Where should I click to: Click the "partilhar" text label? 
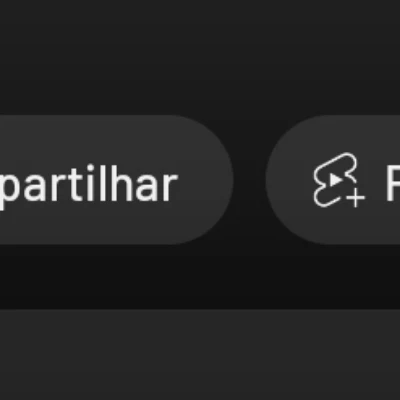tap(88, 186)
